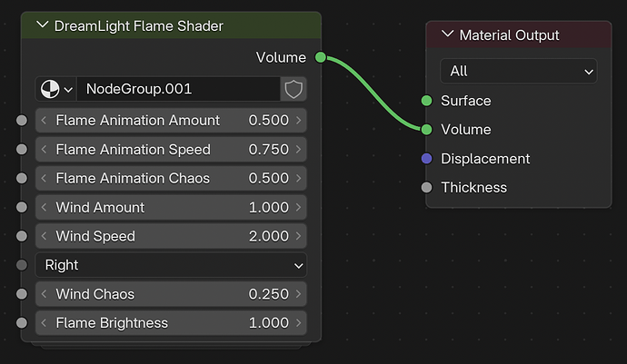Click the Volume input socket on Material Output
Screen dimensions: 627x364
coord(427,130)
